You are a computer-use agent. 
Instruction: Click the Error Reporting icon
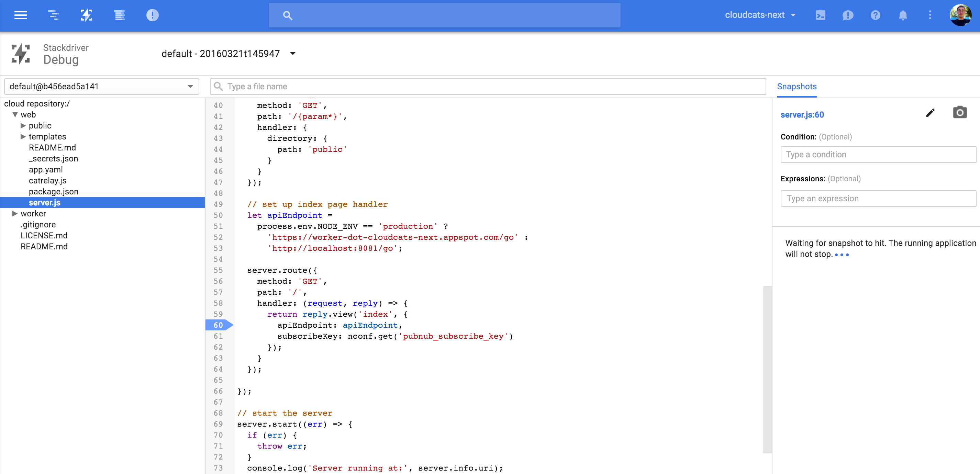152,15
